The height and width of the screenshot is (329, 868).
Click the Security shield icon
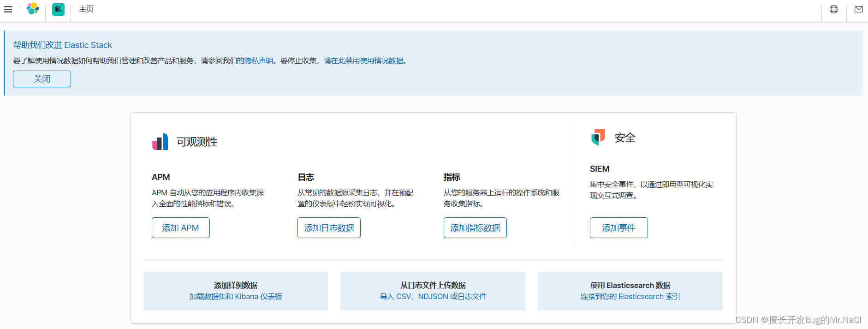(598, 137)
